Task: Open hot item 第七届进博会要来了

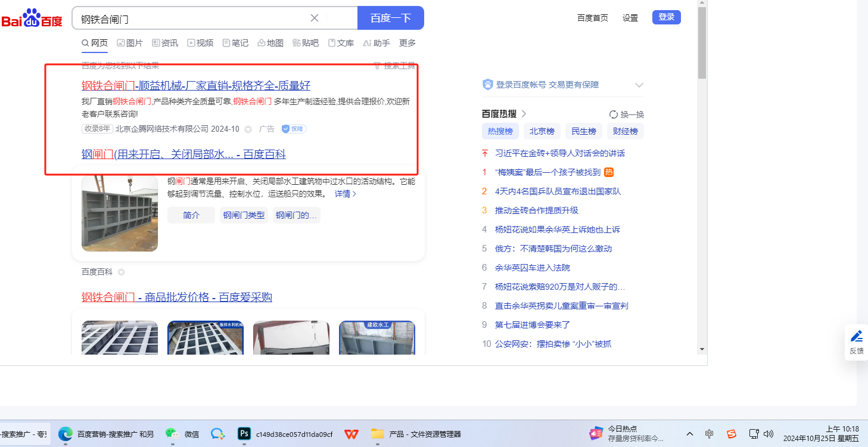Action: pyautogui.click(x=533, y=325)
